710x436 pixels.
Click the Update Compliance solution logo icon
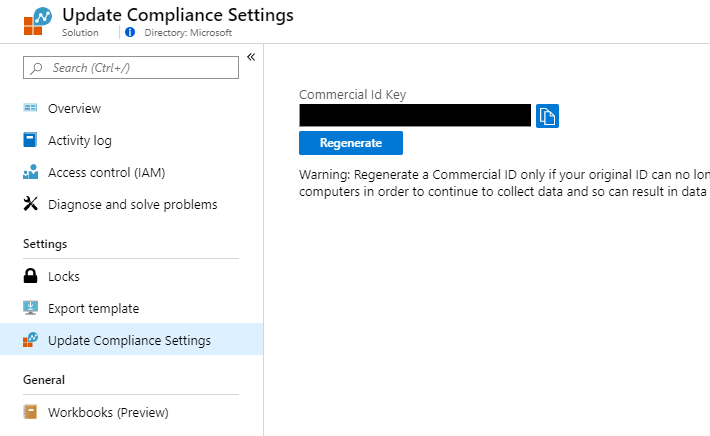36,22
